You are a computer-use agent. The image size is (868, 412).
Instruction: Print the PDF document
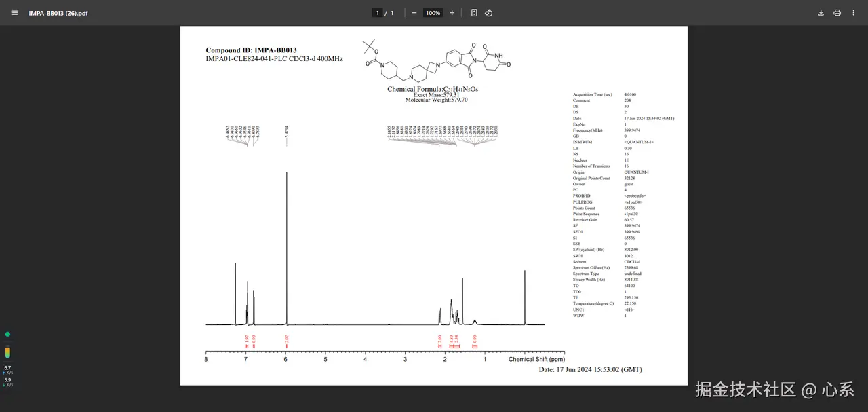click(x=837, y=13)
